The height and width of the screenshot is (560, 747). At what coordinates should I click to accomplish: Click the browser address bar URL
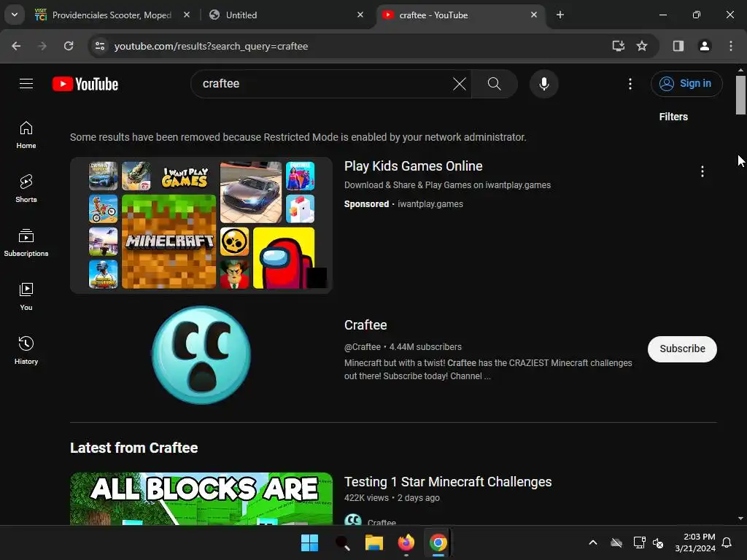pos(211,46)
